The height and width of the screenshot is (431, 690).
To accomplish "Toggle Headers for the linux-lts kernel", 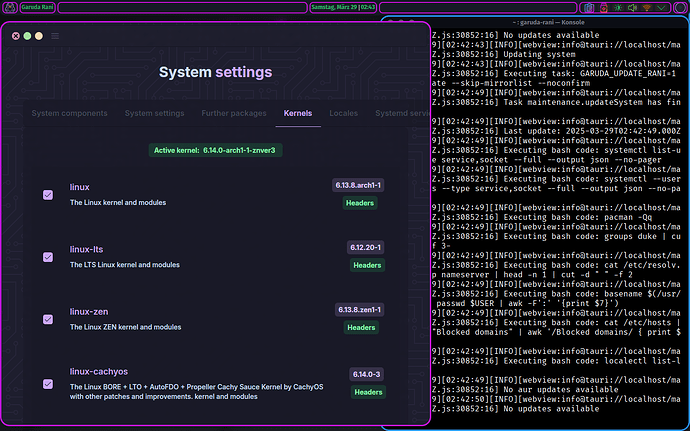I will (367, 265).
